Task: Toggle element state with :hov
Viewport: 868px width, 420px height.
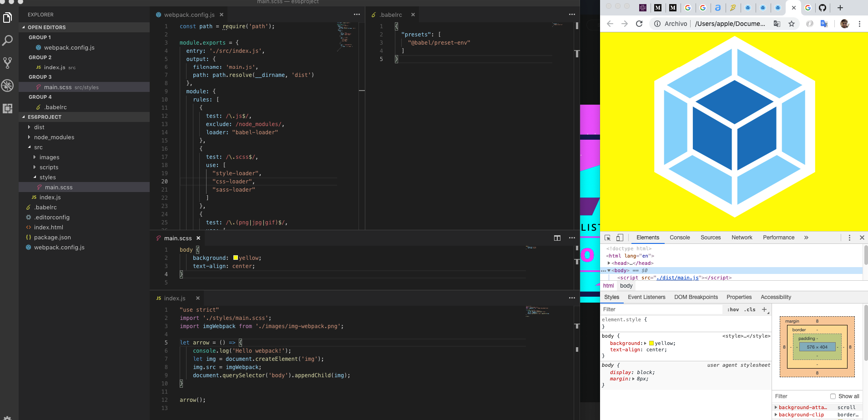Action: [733, 309]
